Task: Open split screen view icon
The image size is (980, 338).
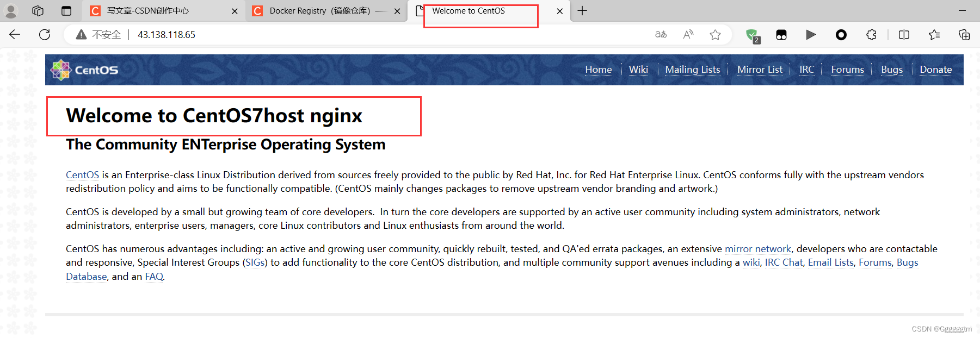Action: (904, 35)
